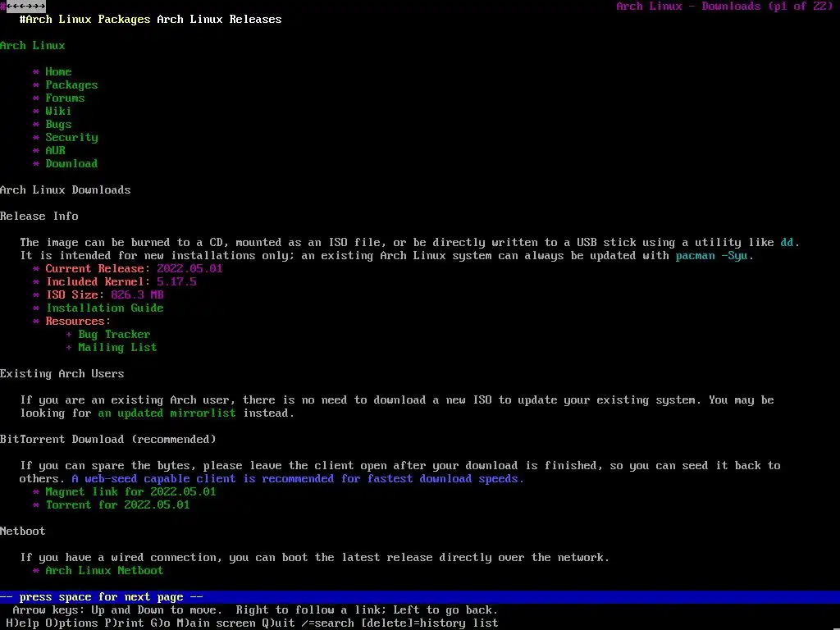Follow the 'pacman -Syu' link

pyautogui.click(x=711, y=256)
